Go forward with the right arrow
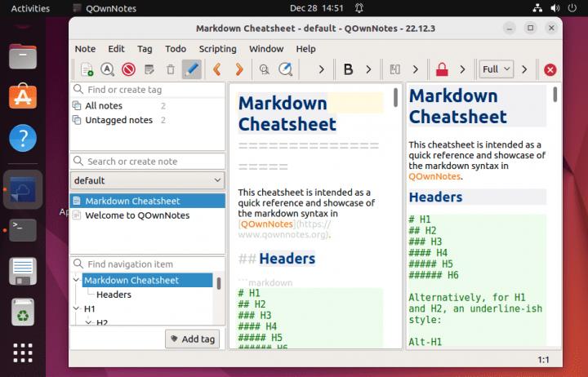This screenshot has height=377, width=588. [238, 69]
